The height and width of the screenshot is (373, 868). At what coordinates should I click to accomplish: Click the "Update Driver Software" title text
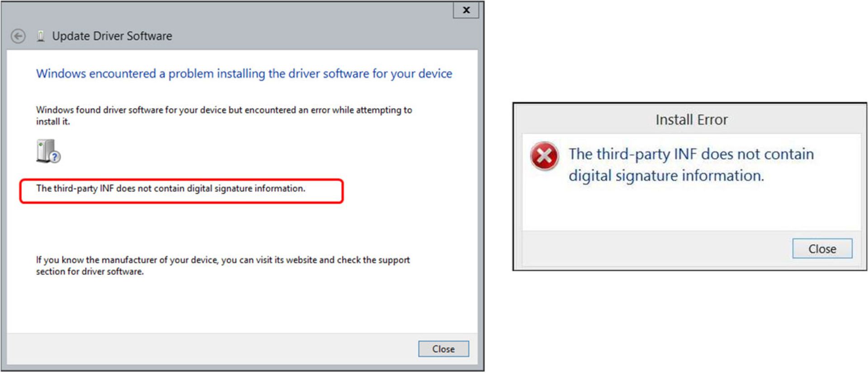tap(112, 36)
